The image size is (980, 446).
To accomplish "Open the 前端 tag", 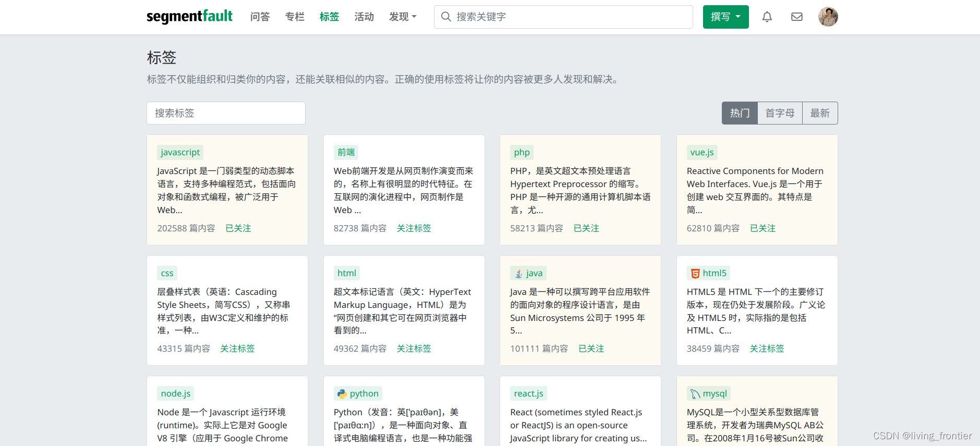I will click(x=346, y=152).
